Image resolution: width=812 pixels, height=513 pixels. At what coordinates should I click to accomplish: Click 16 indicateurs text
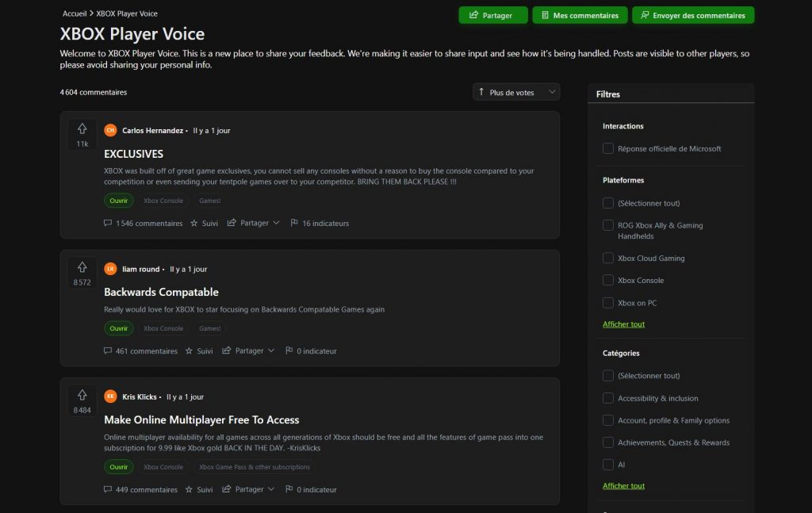[326, 224]
